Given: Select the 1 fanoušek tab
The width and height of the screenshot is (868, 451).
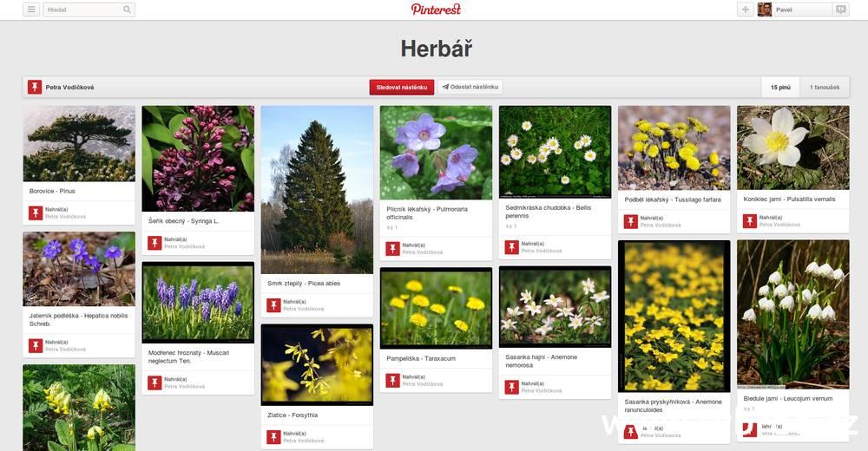Looking at the screenshot, I should 825,88.
